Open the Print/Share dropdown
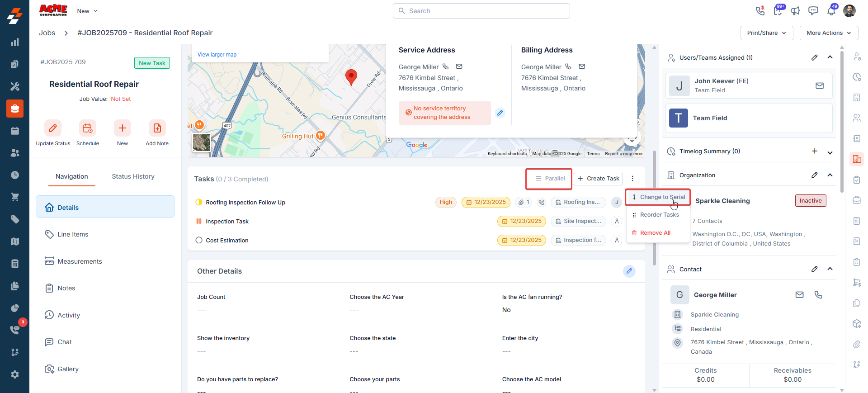868x393 pixels. [x=767, y=33]
